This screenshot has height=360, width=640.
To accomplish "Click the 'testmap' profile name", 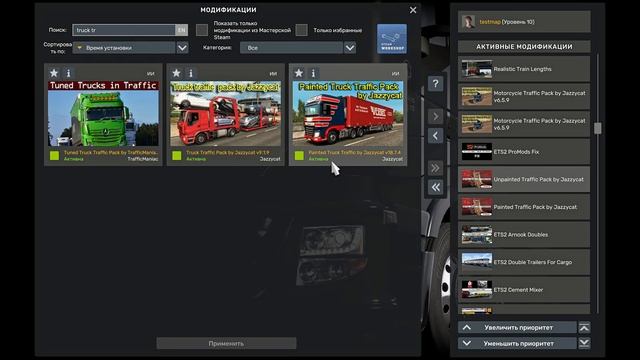I will coord(490,22).
